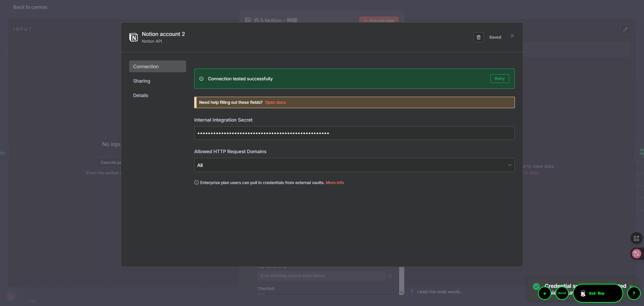Click the info icon beside Enterprise plan note
This screenshot has height=306, width=644.
coord(197,183)
